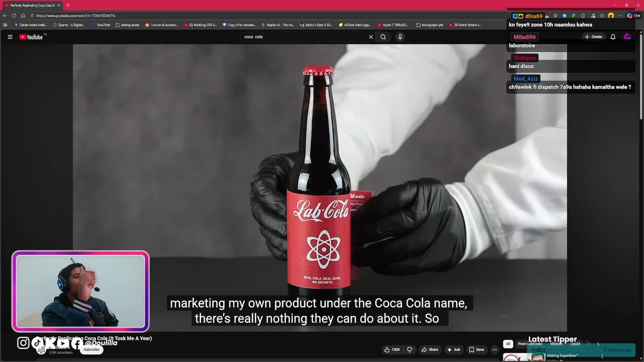Switch to the 'Perfectly Replicating Coca Cola' tab
Image resolution: width=644 pixels, height=362 pixels.
tap(31, 5)
